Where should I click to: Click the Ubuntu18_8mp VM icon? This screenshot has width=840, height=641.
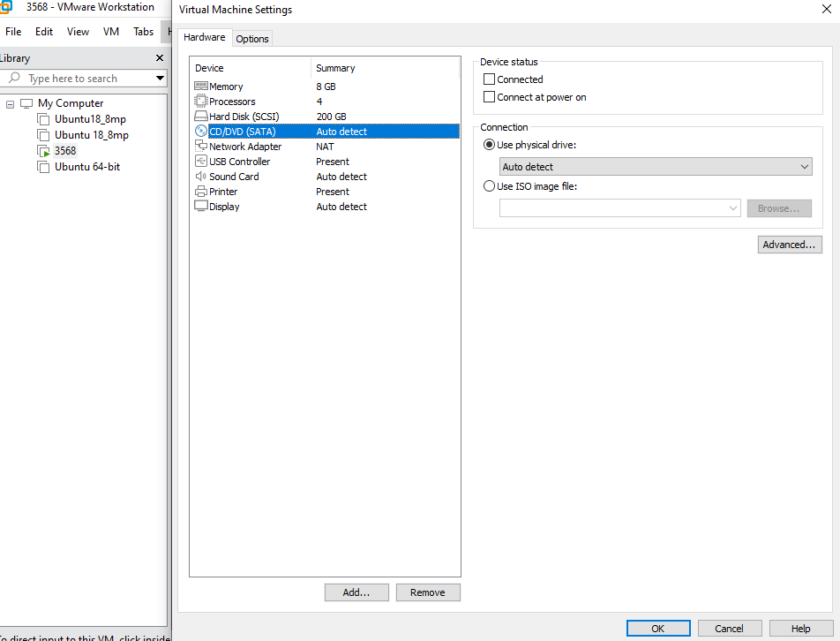coord(43,119)
